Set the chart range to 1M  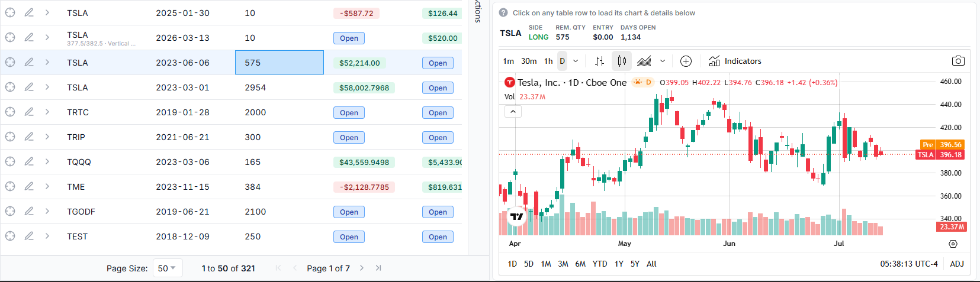546,264
